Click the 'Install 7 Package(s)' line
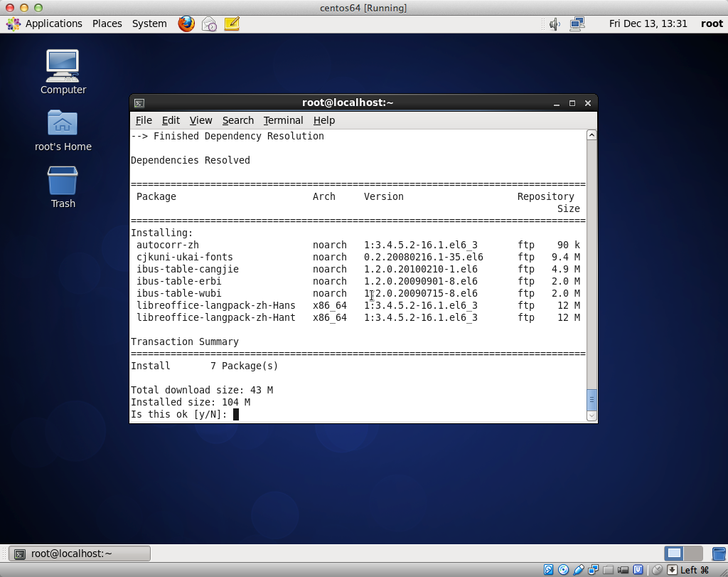Screen dimensions: 728x577 204,366
